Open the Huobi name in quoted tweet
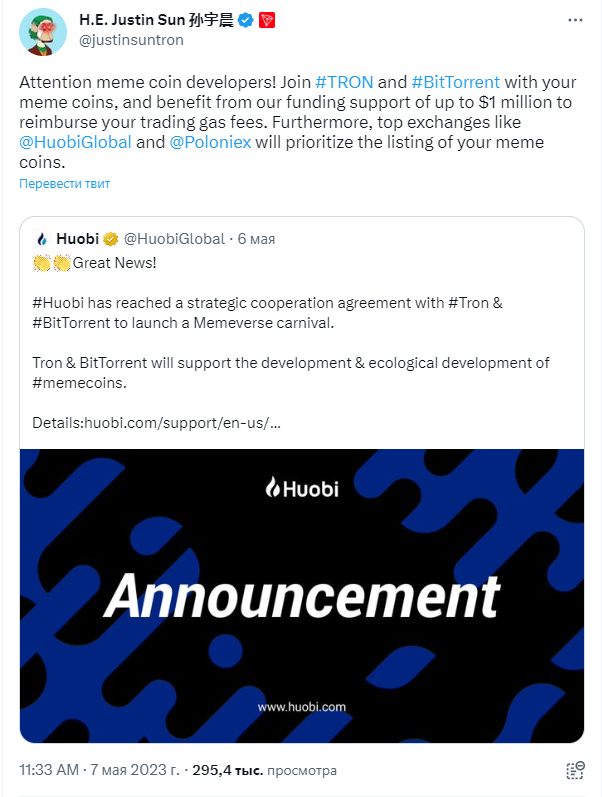The width and height of the screenshot is (602, 797). (76, 239)
